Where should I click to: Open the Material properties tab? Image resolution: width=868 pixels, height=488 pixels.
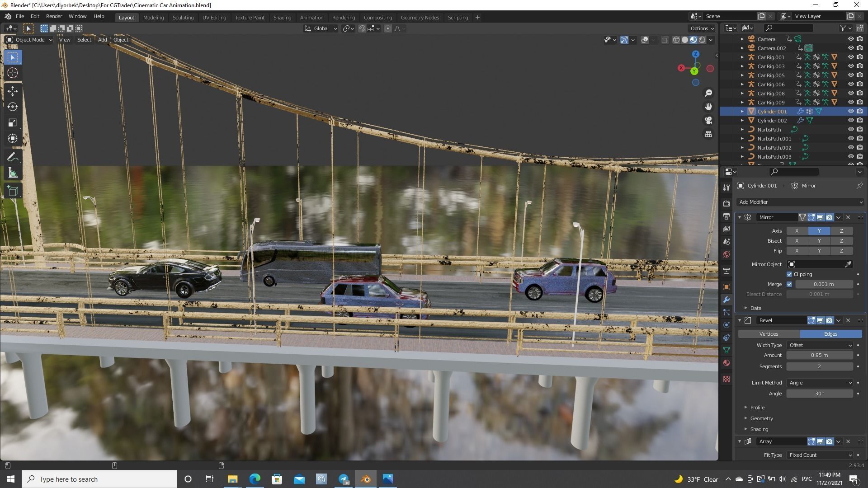tap(726, 363)
